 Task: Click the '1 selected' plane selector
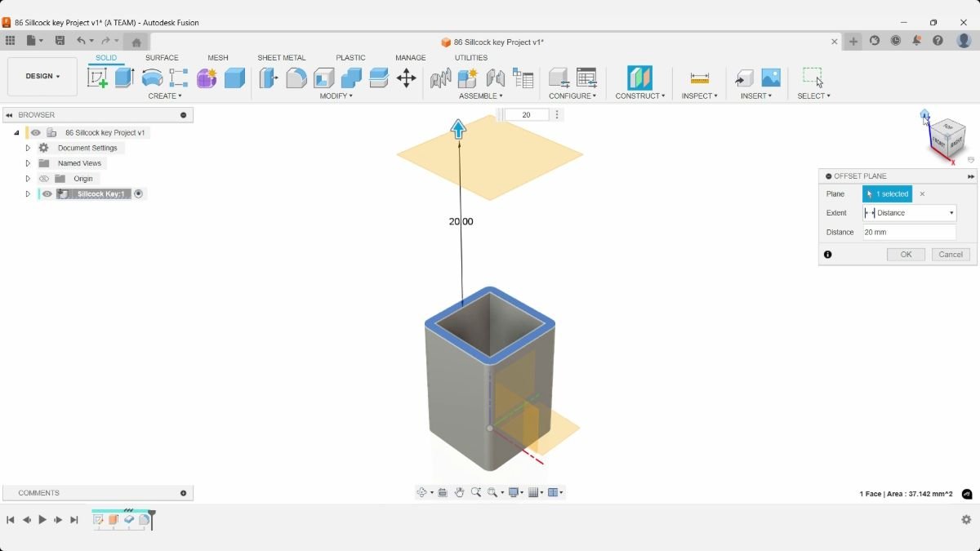click(x=887, y=194)
